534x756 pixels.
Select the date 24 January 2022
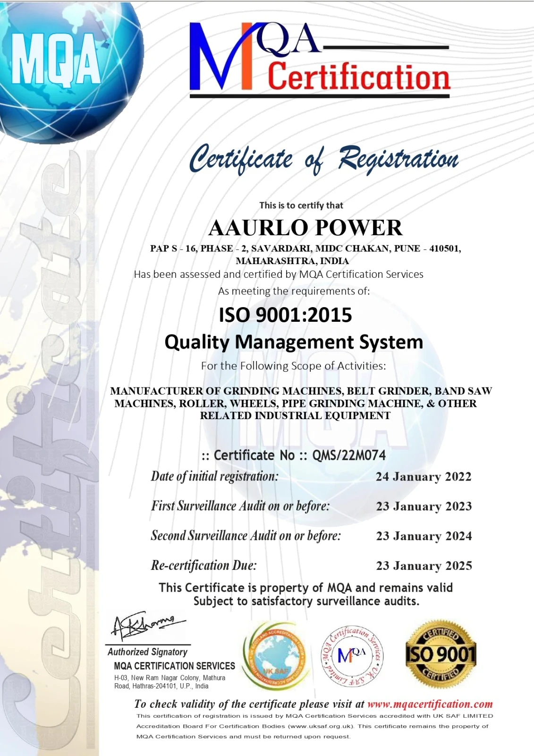[x=424, y=476]
